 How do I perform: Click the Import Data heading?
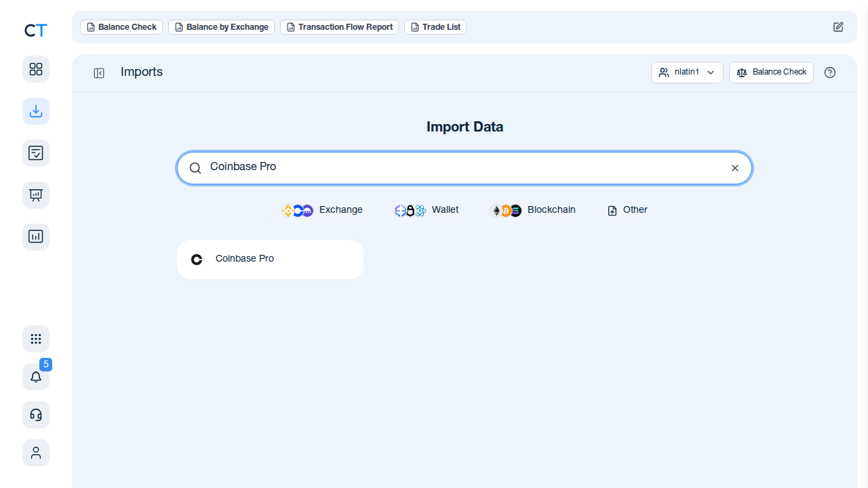point(465,127)
